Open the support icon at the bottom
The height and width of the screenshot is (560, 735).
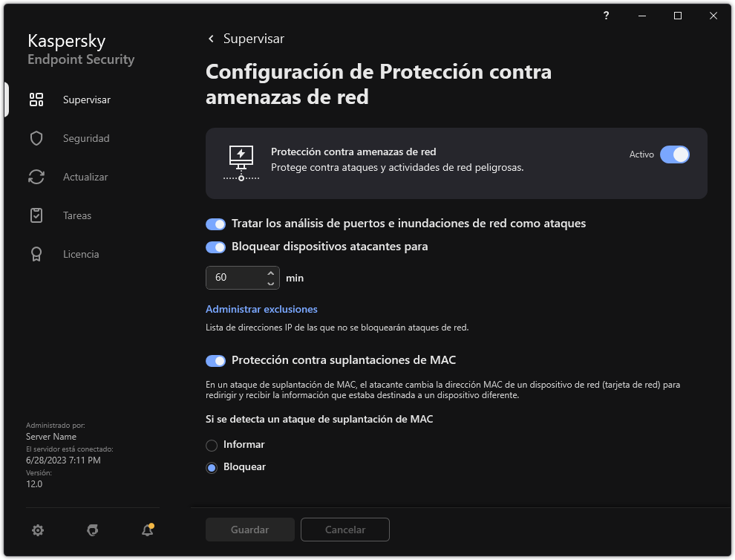(x=92, y=530)
